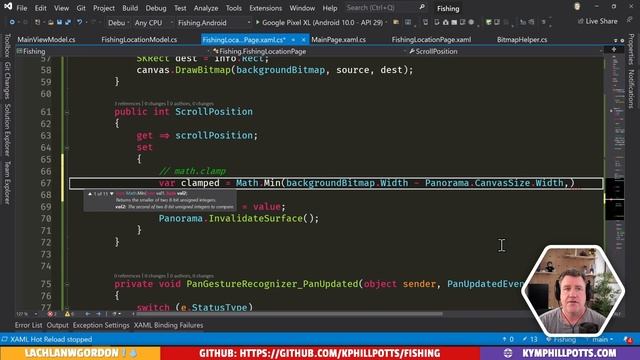Click the split editor button at top of scrollbar
This screenshot has width=640, height=360.
click(614, 50)
